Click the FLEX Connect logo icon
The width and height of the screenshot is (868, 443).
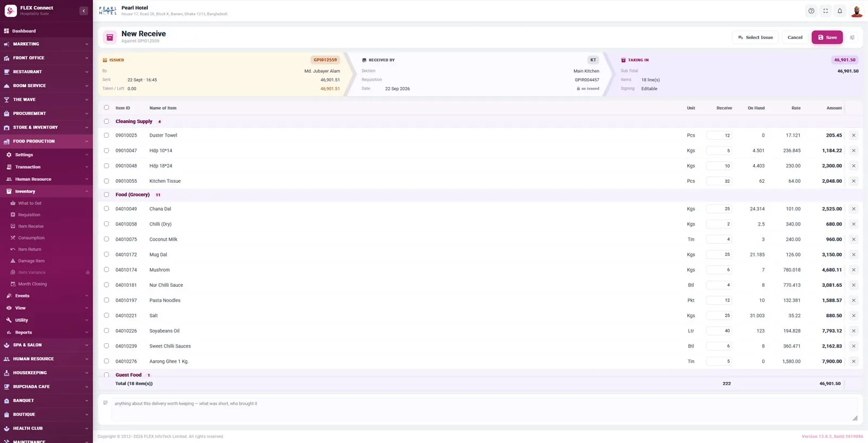click(x=10, y=11)
